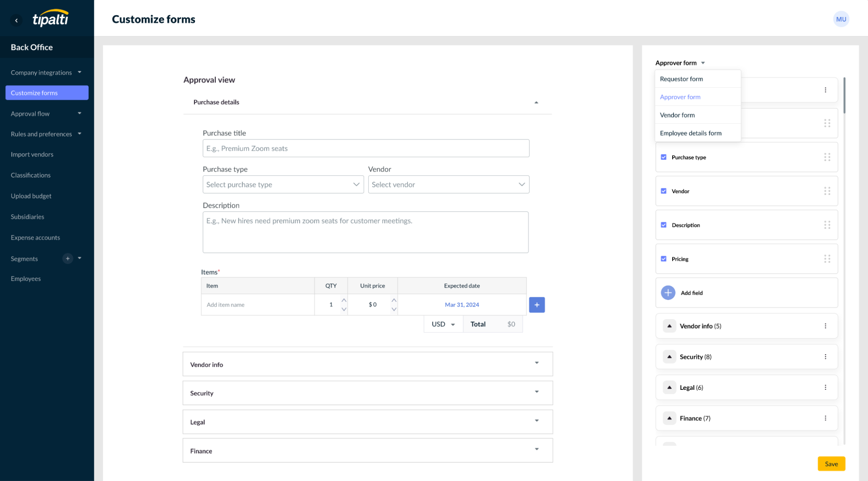This screenshot has height=481, width=868.
Task: Open the Select vendor dropdown
Action: pos(449,184)
